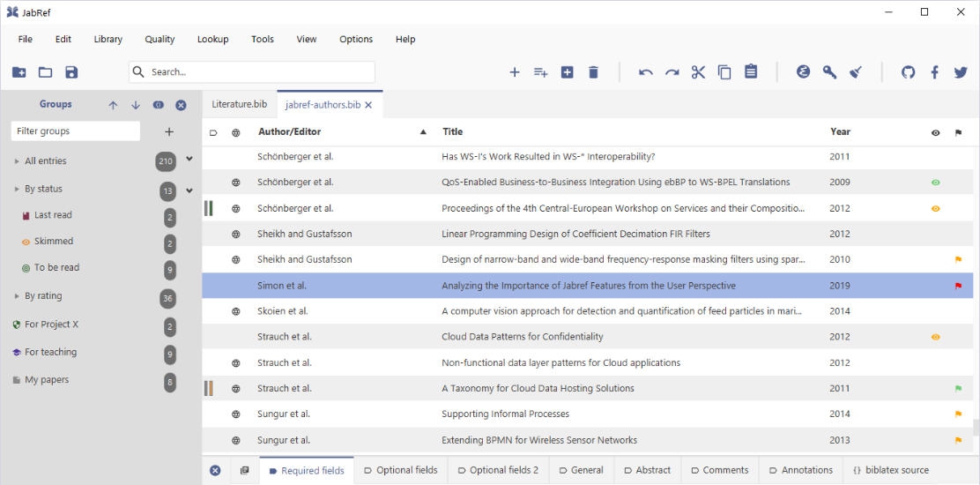The image size is (980, 485).
Task: Collapse the By status group triangle
Action: (x=17, y=189)
